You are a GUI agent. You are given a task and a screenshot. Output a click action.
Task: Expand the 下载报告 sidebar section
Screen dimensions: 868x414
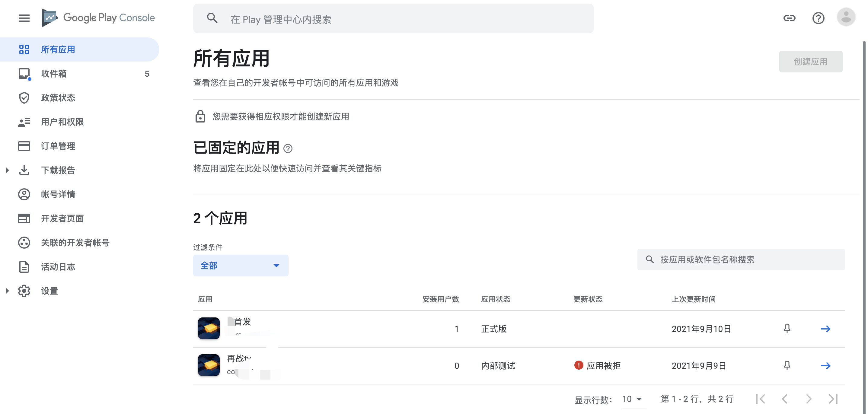coord(8,170)
